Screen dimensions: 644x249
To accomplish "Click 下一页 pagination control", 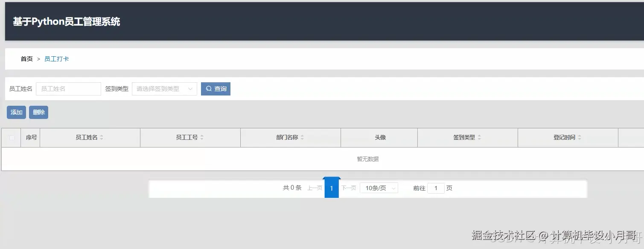I will coord(348,188).
